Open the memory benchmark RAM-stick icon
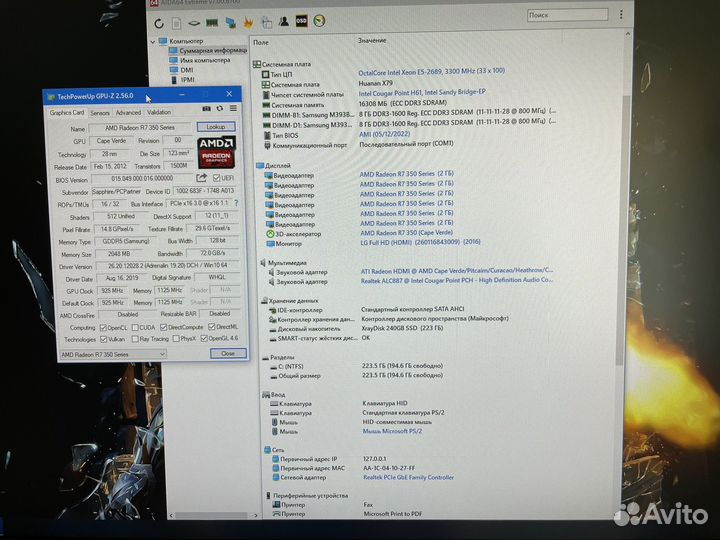This screenshot has width=720, height=540. click(212, 22)
